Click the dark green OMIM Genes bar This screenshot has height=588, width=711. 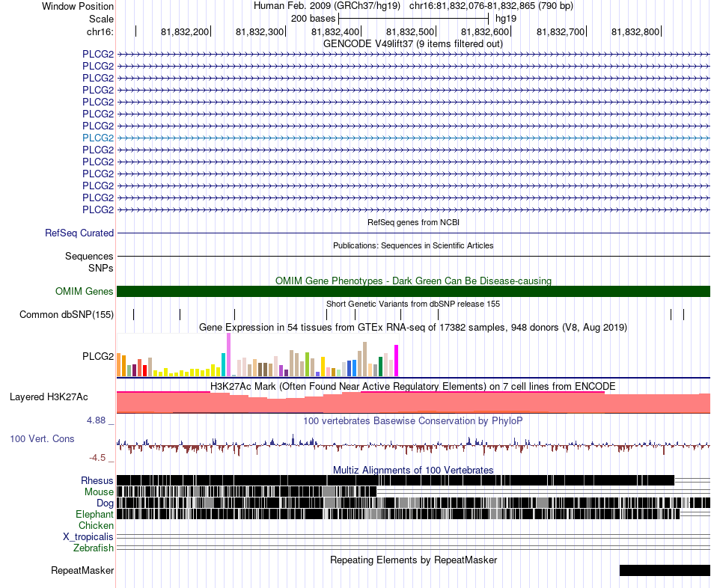[413, 292]
